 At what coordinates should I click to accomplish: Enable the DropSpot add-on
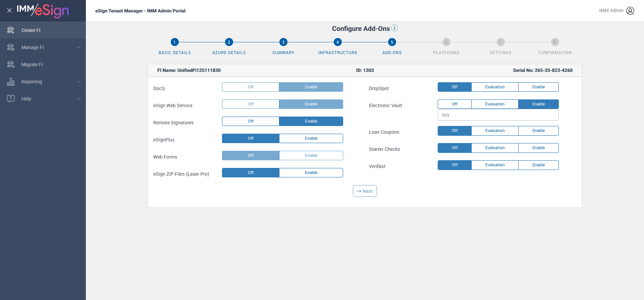[x=538, y=87]
